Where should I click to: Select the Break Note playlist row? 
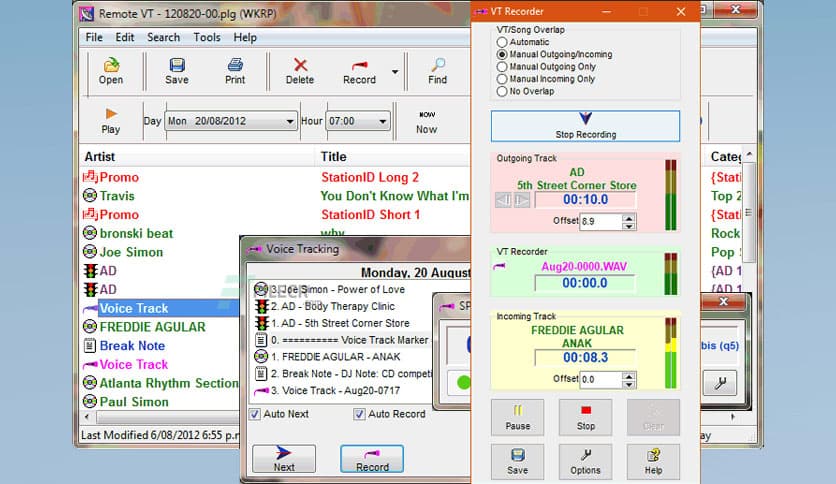point(160,345)
